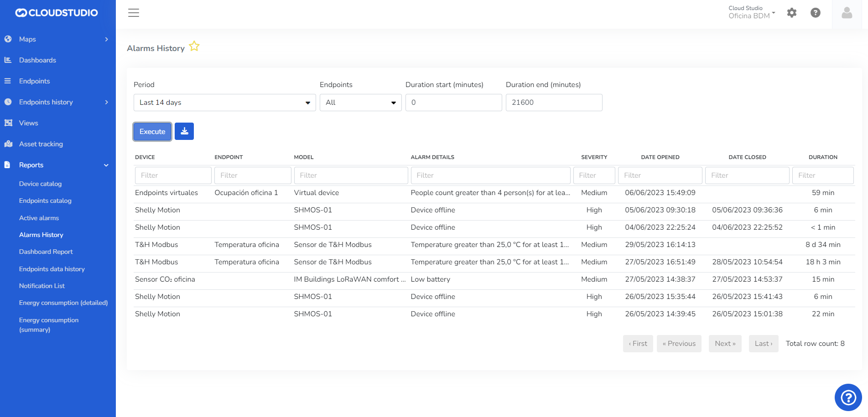
Task: Switch account via Oficina BDM dropdown
Action: [752, 12]
